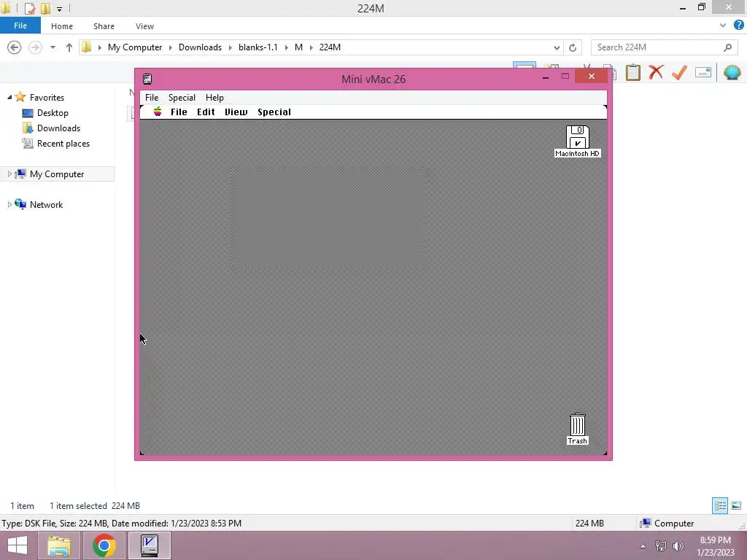This screenshot has height=560, width=747.
Task: Expand the breadcrumb arrow after My Computer
Action: point(170,47)
